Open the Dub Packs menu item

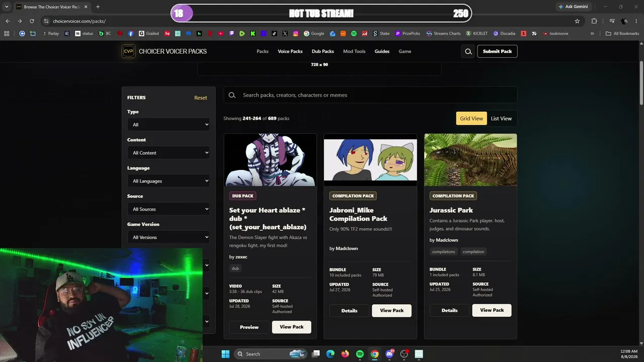[323, 51]
